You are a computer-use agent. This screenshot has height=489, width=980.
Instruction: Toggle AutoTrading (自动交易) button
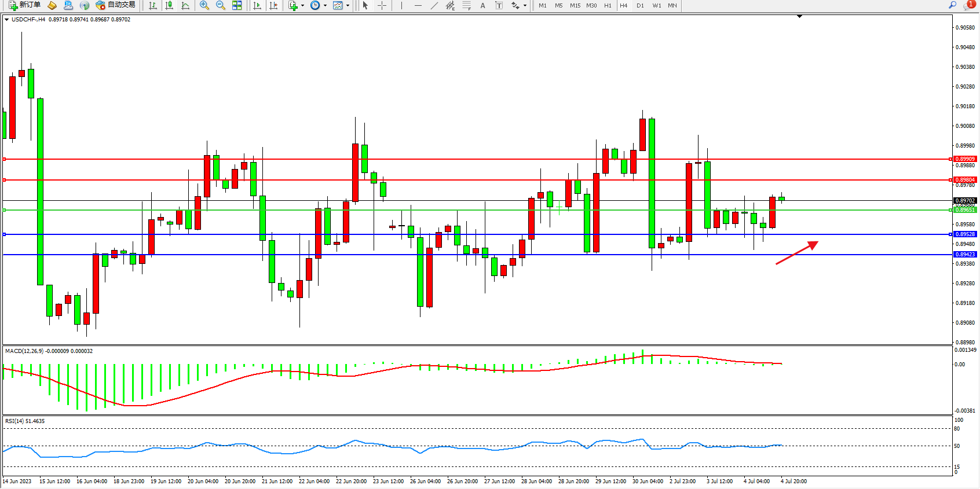pyautogui.click(x=116, y=5)
